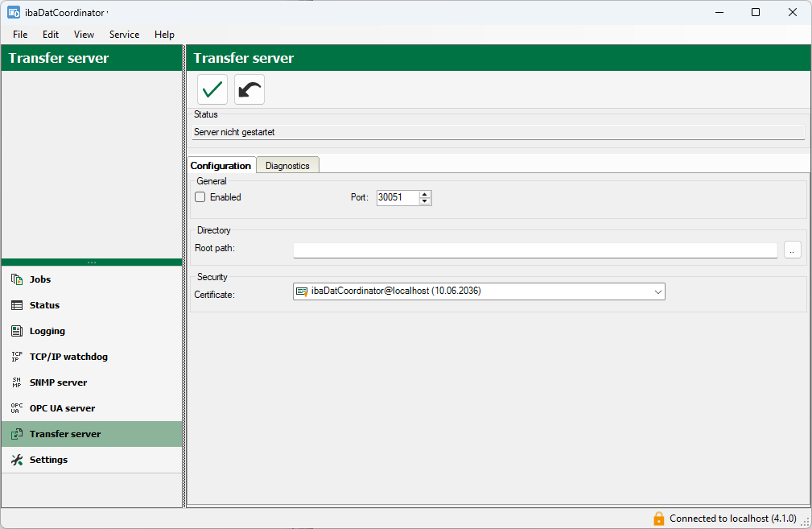Open the Help menu
Screen dimensions: 812x529
tap(164, 35)
